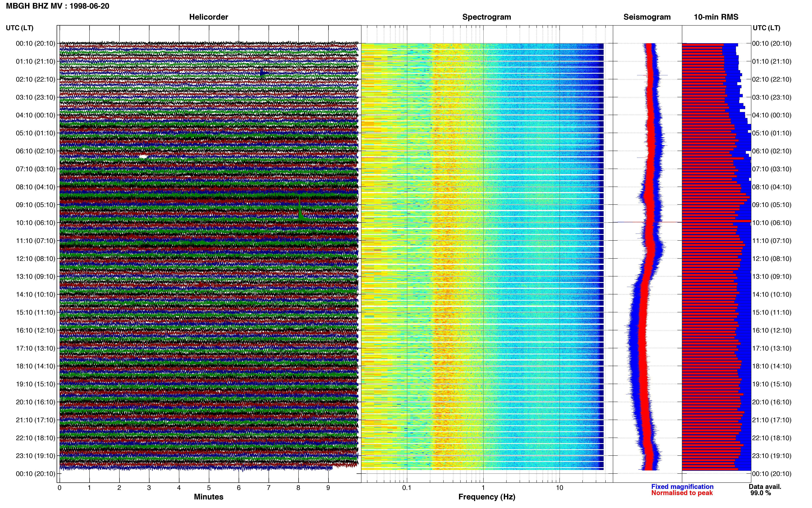The width and height of the screenshot is (812, 508).
Task: Click 06:10 (02:10) on the Helicorder time axis
Action: [36, 151]
